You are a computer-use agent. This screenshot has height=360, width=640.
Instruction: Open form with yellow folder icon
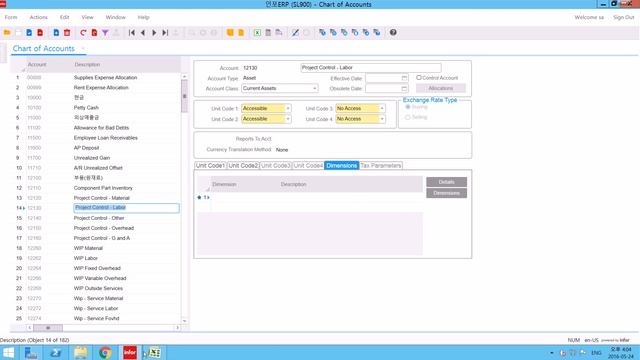click(x=7, y=33)
